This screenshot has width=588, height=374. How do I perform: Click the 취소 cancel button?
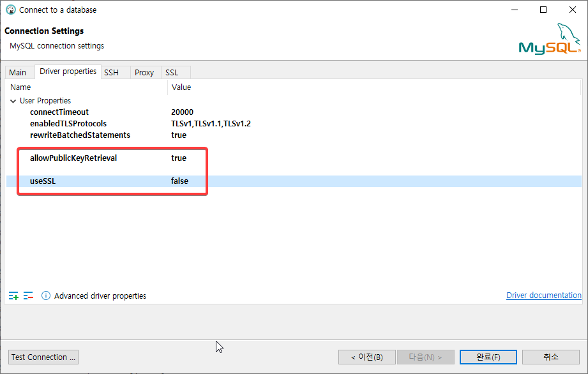(550, 357)
